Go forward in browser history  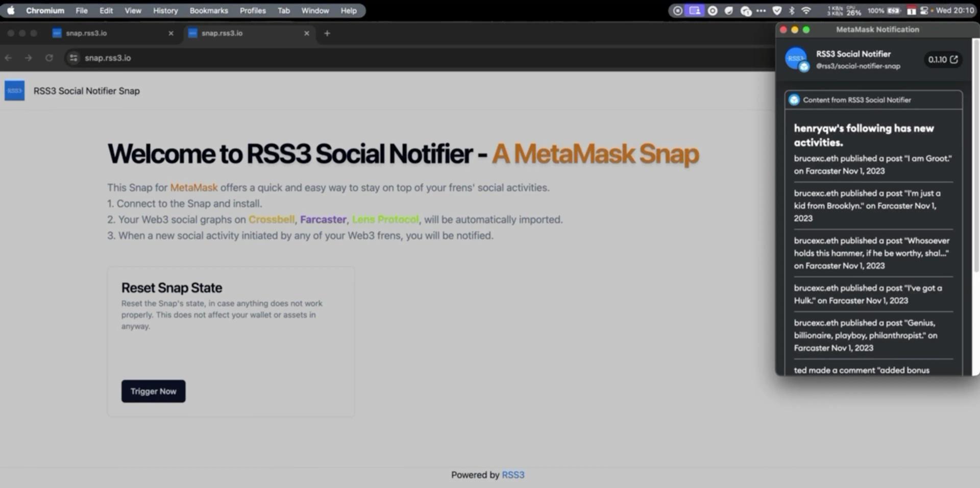point(29,58)
